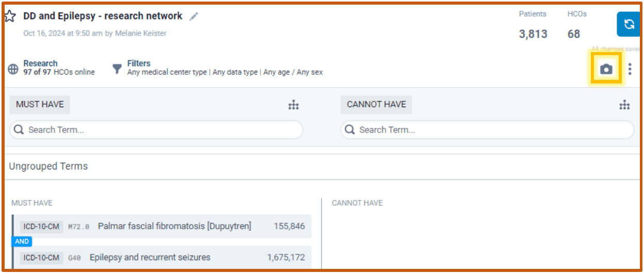Click the created date by Melanie Keister

95,33
